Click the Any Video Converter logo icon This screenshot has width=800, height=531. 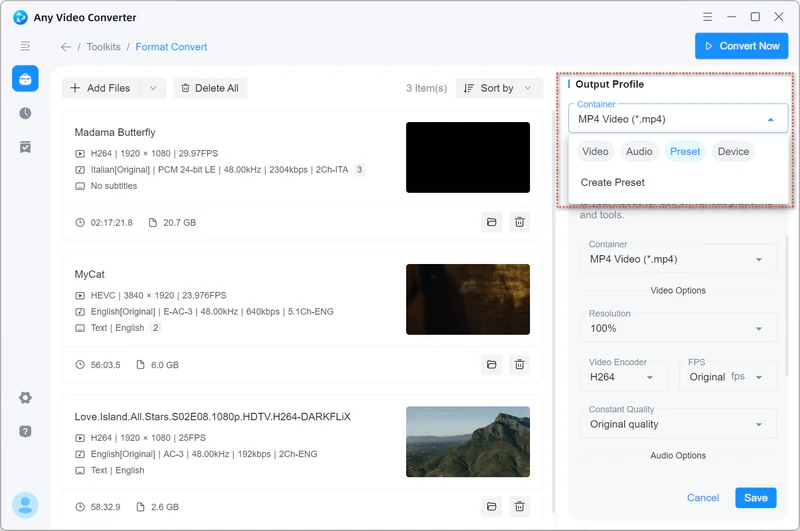click(20, 17)
